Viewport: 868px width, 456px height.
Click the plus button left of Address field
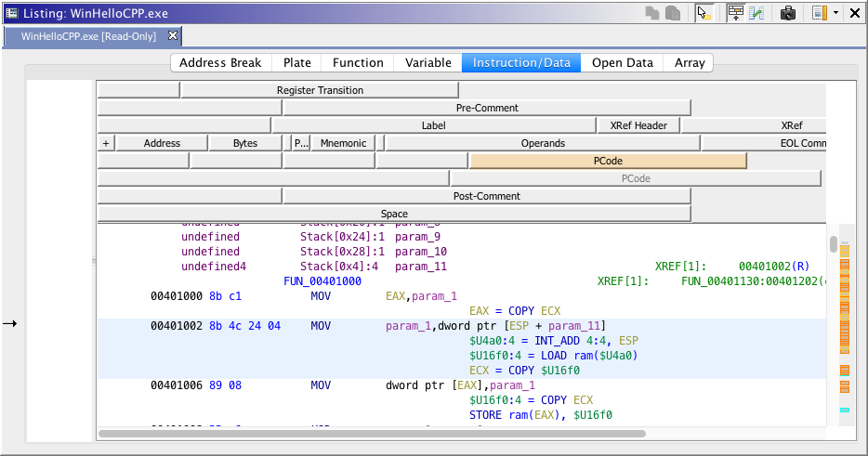tap(106, 143)
